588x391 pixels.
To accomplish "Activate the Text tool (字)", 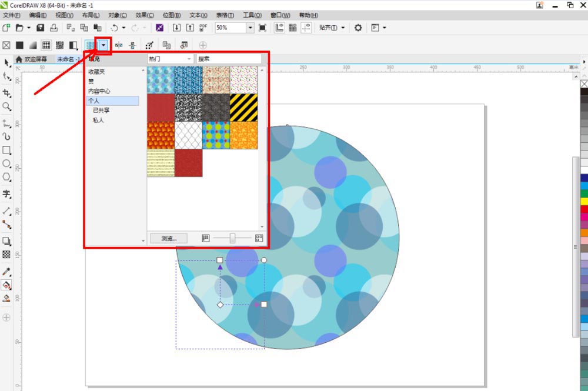I will click(7, 193).
